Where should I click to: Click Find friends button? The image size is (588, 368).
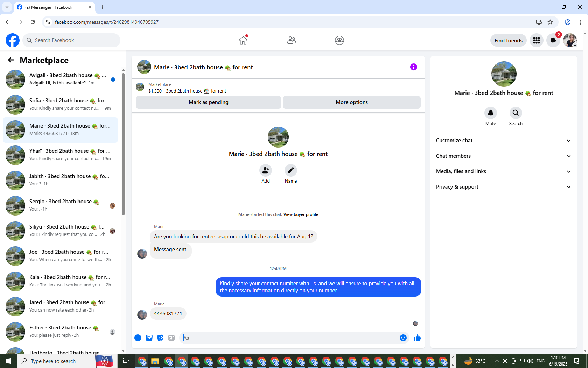(x=508, y=40)
